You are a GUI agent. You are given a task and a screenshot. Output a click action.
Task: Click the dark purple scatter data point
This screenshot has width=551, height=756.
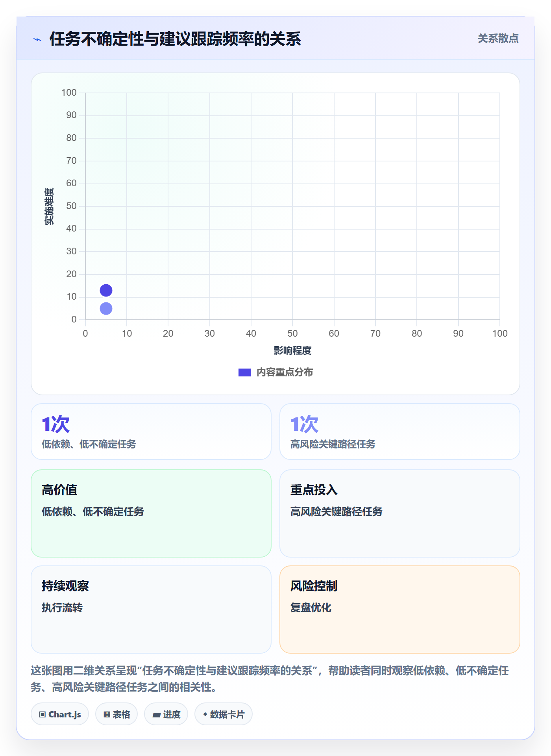(x=106, y=290)
